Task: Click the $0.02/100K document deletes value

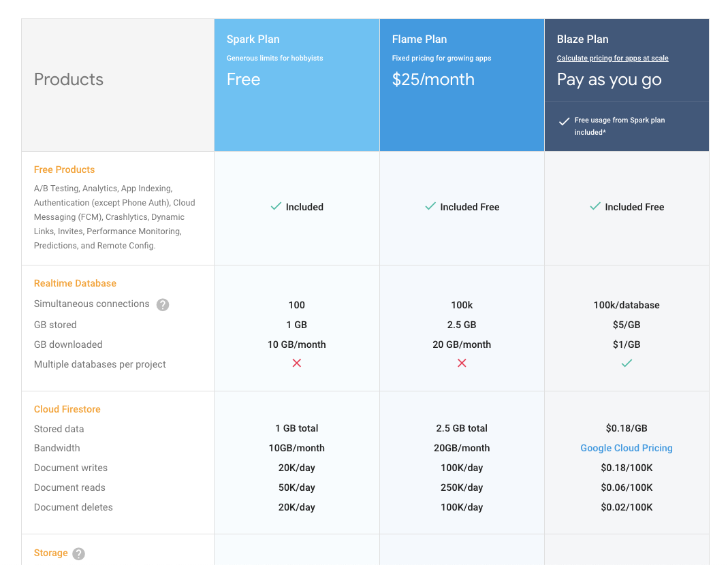Action: click(x=627, y=507)
